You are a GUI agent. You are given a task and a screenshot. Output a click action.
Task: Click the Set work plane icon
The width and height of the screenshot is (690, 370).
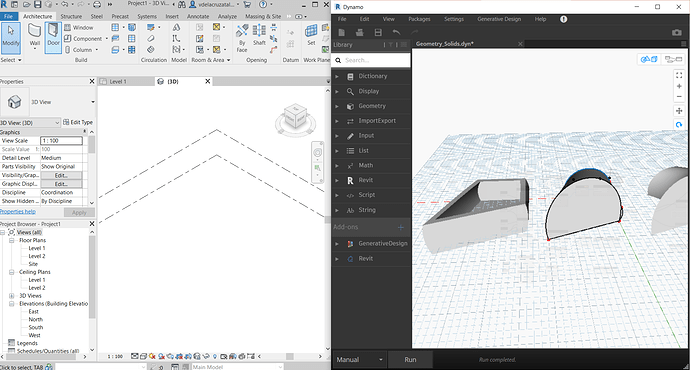[x=311, y=35]
